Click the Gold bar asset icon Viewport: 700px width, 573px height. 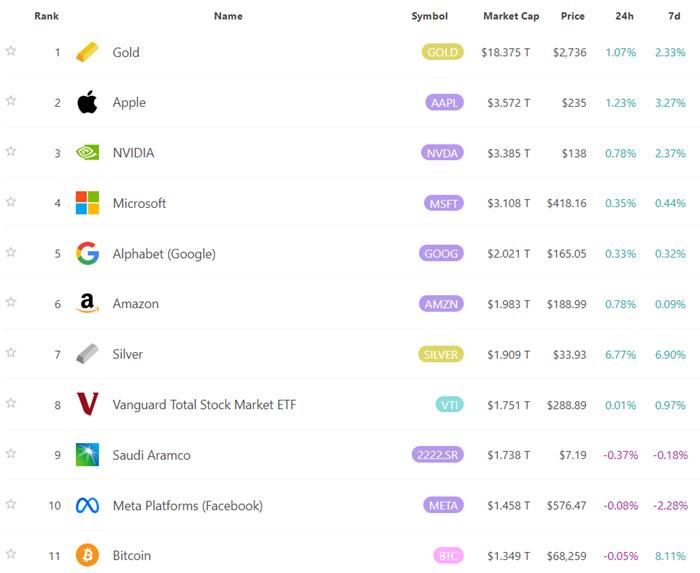(x=88, y=52)
